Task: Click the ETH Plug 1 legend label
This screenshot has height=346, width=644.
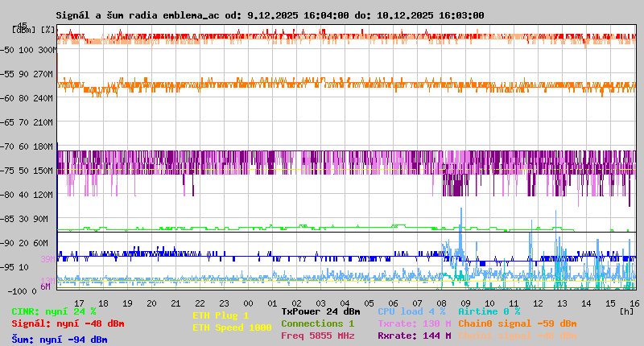Action: [x=221, y=315]
